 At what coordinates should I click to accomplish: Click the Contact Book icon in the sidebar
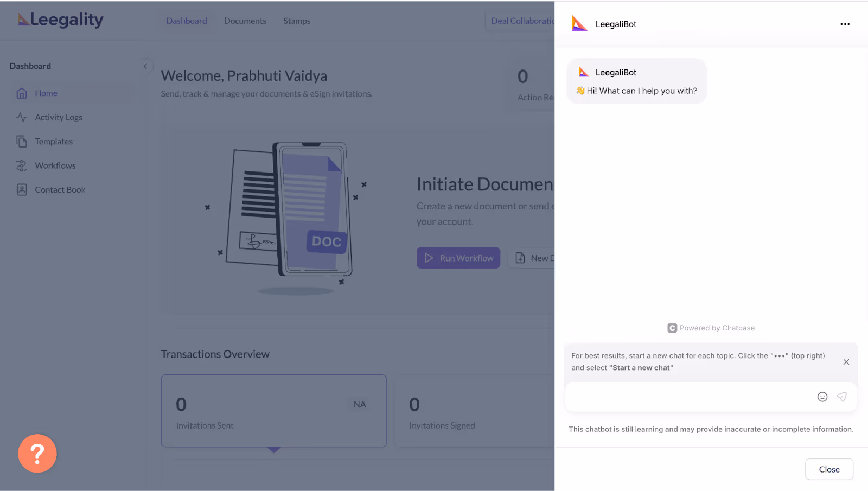click(x=22, y=190)
